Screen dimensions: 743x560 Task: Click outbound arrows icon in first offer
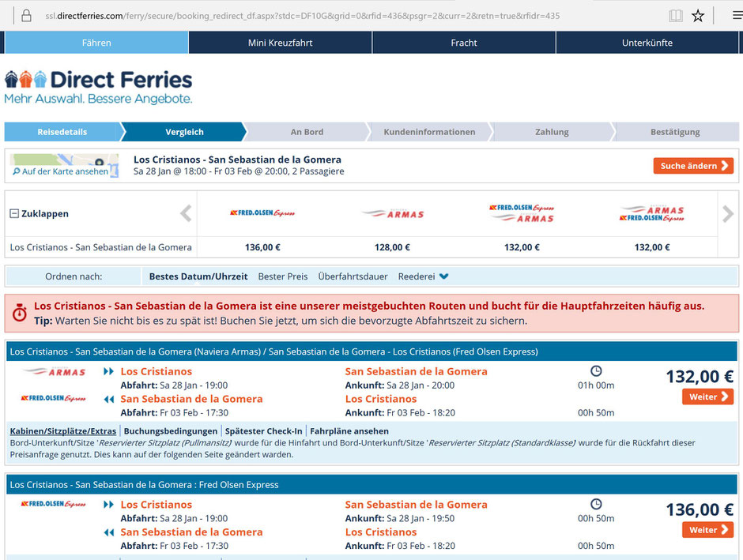(x=109, y=371)
